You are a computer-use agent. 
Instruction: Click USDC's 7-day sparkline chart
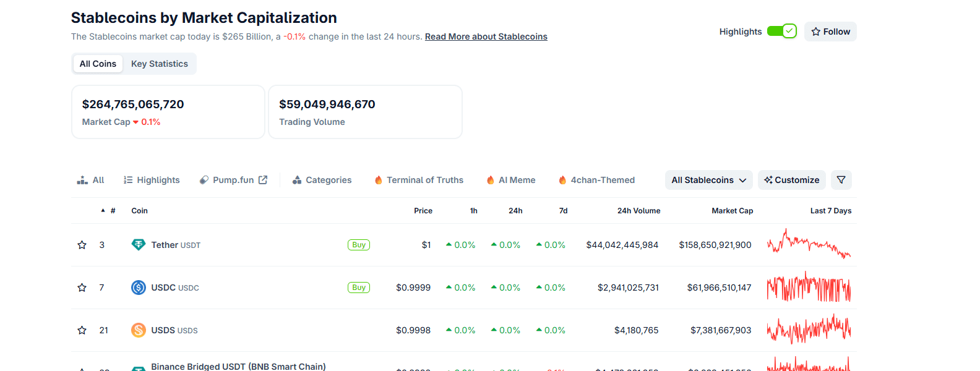tap(809, 287)
